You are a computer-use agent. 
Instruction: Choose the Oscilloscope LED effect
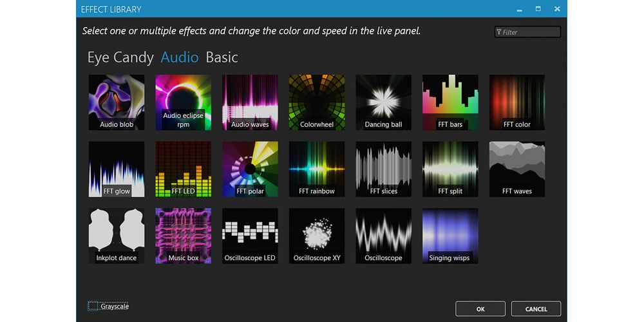[x=250, y=236]
